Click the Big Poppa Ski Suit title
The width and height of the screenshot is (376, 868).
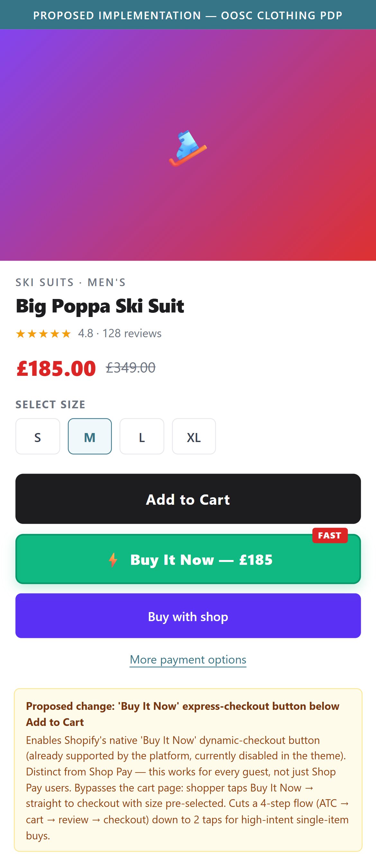[100, 306]
